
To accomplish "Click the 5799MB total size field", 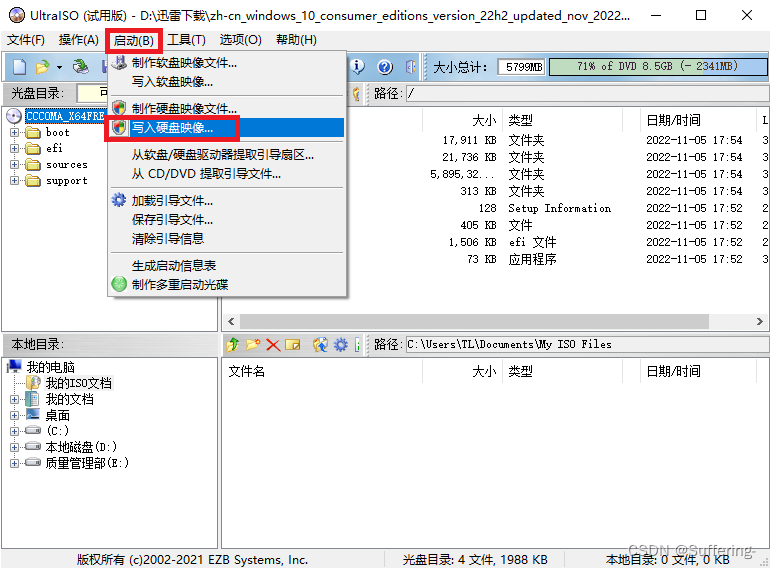I will [x=522, y=66].
